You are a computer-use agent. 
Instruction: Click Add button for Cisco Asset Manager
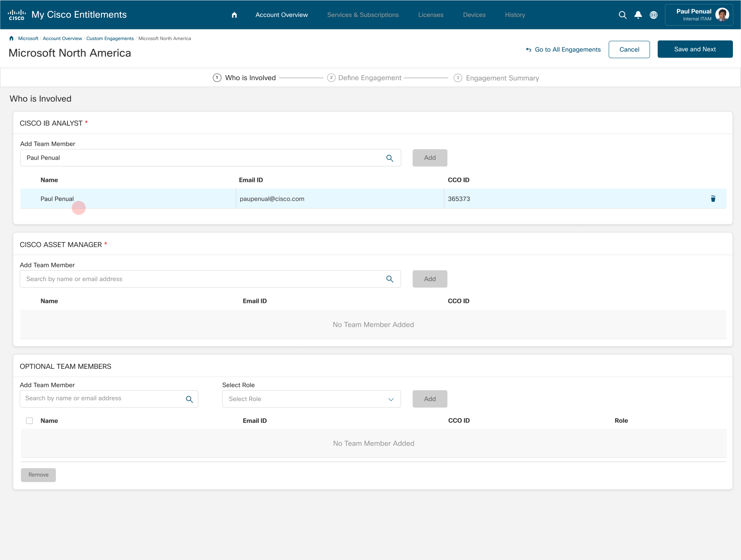pyautogui.click(x=430, y=279)
